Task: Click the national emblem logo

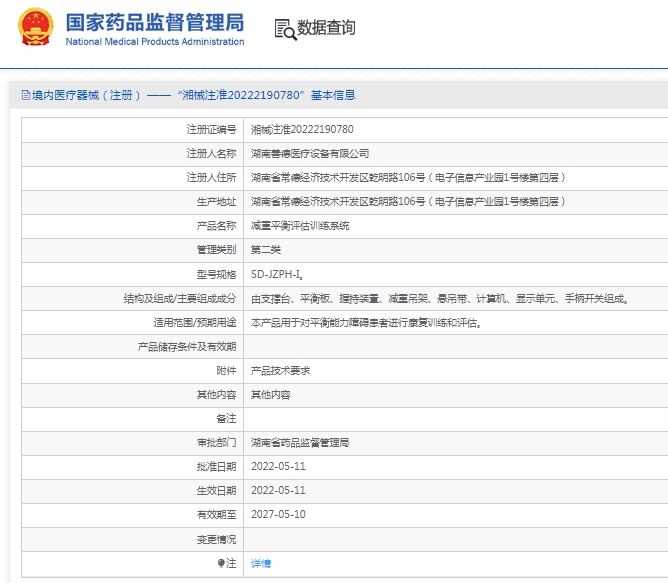Action: coord(36,26)
